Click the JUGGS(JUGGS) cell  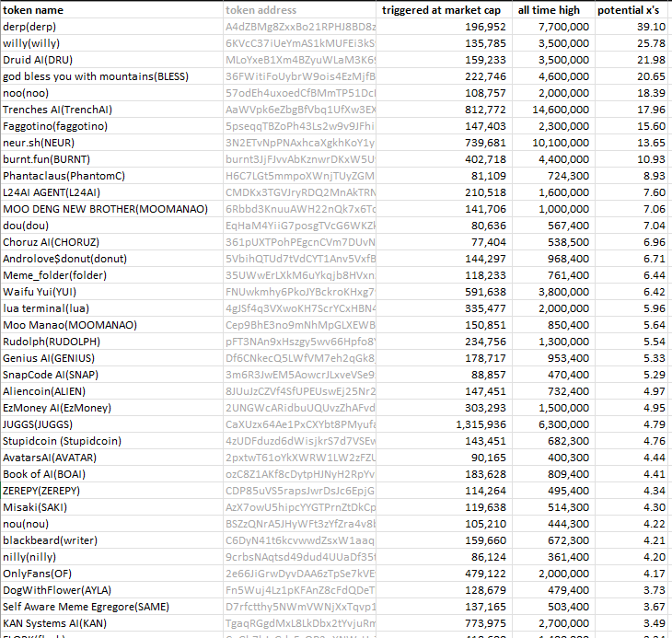(111, 424)
